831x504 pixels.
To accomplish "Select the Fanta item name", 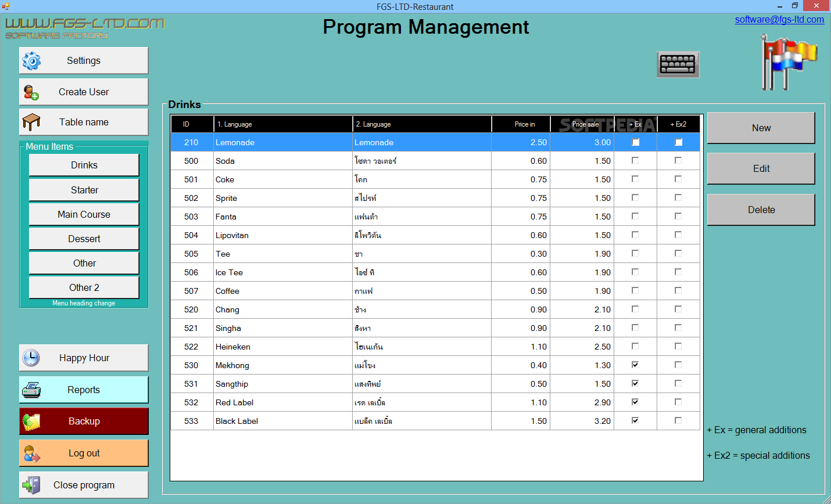I will coord(226,217).
